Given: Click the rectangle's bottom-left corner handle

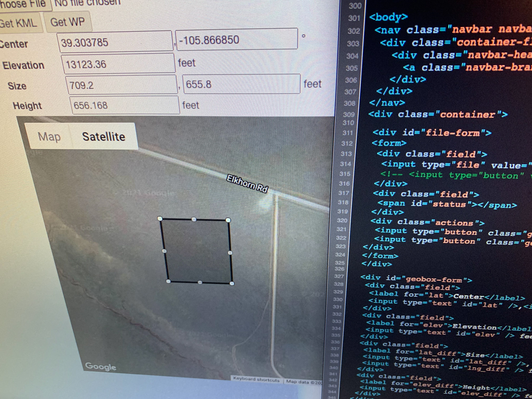Looking at the screenshot, I should tap(168, 281).
